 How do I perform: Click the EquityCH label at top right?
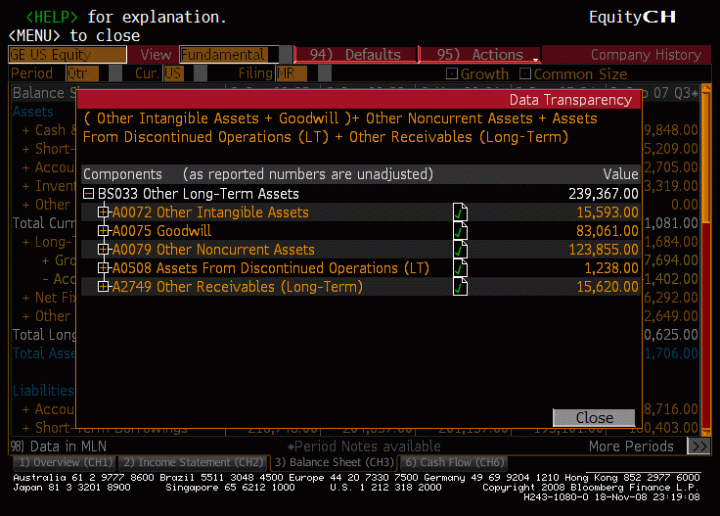tap(632, 17)
